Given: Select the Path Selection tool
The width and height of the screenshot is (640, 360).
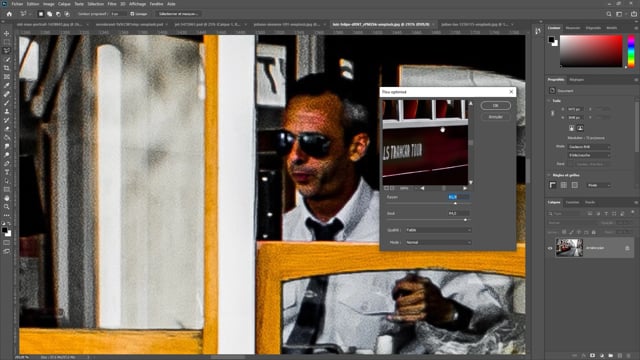Looking at the screenshot, I should point(7,181).
